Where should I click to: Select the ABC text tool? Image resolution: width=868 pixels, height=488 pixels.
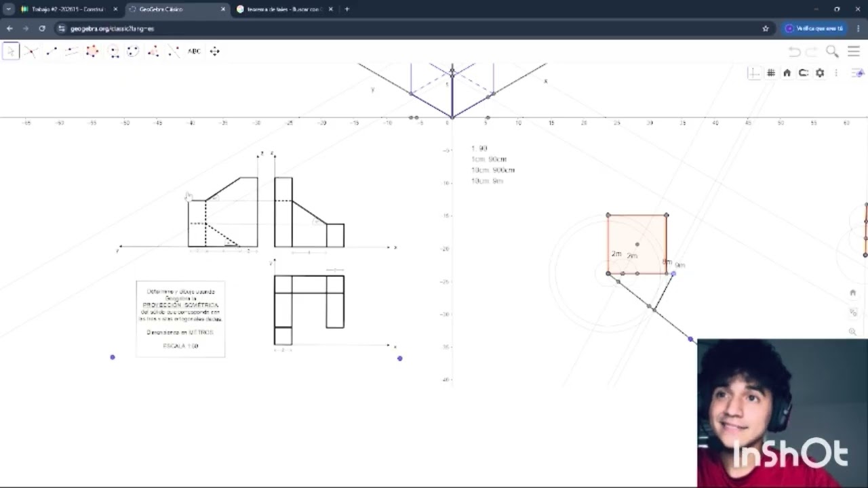(194, 52)
